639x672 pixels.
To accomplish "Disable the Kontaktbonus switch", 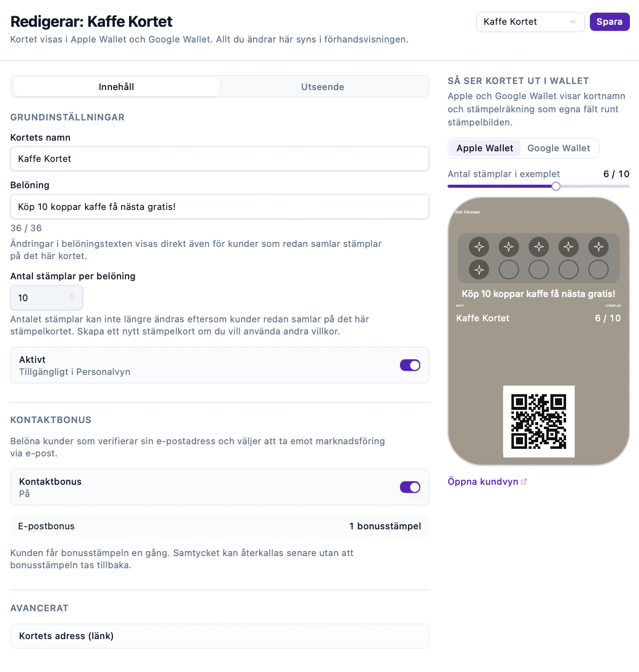I will point(410,487).
